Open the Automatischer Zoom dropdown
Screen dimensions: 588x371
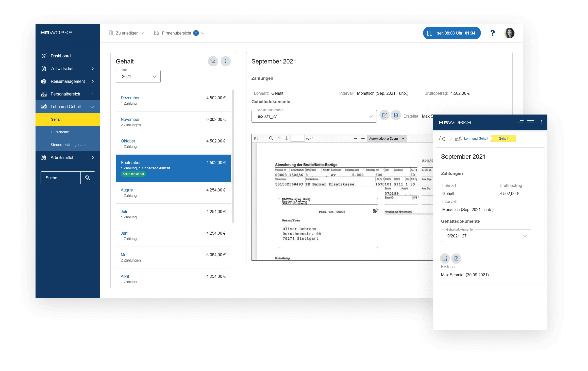coord(387,138)
